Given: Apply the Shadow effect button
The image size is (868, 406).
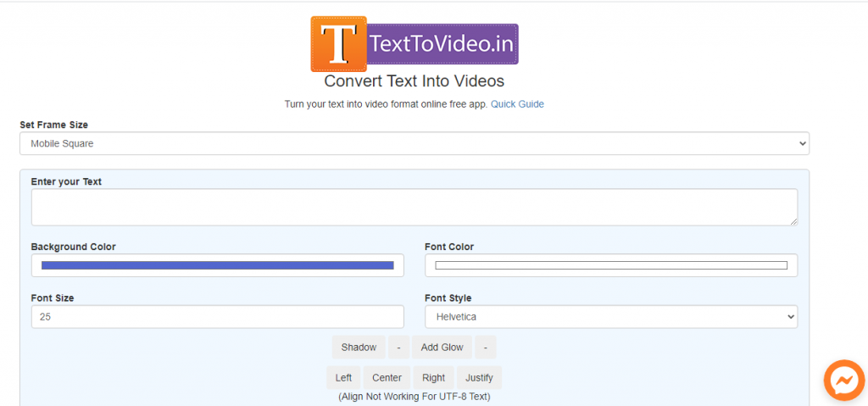Looking at the screenshot, I should coord(359,348).
